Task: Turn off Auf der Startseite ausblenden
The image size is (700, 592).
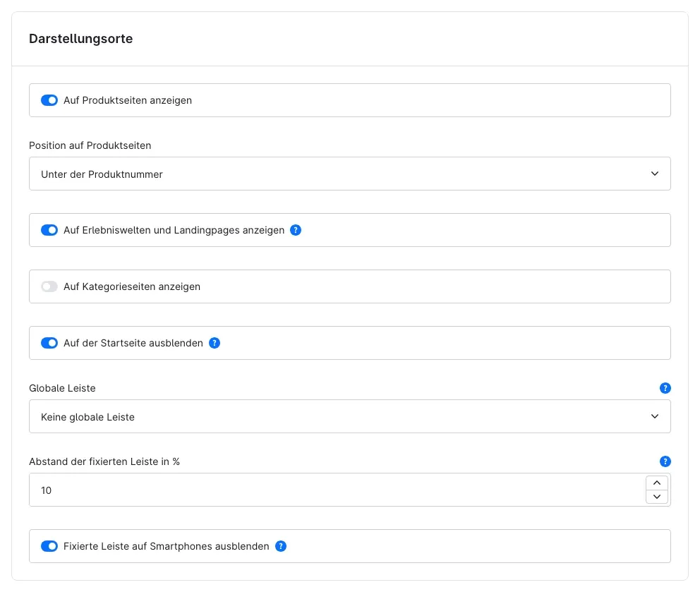Action: [49, 343]
